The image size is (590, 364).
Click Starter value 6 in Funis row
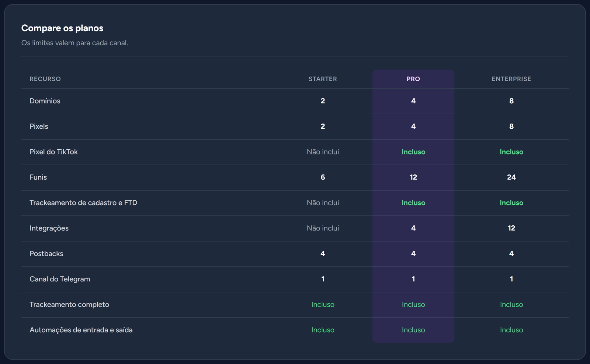[x=323, y=177]
